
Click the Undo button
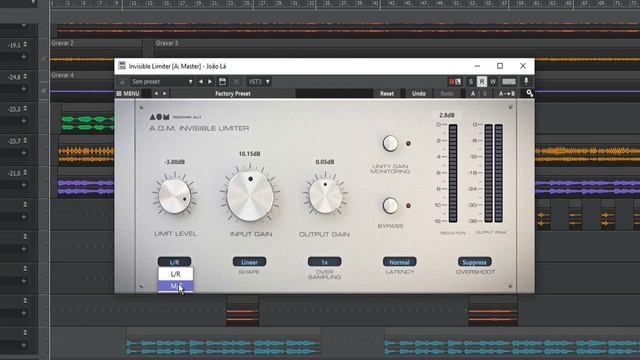[418, 93]
